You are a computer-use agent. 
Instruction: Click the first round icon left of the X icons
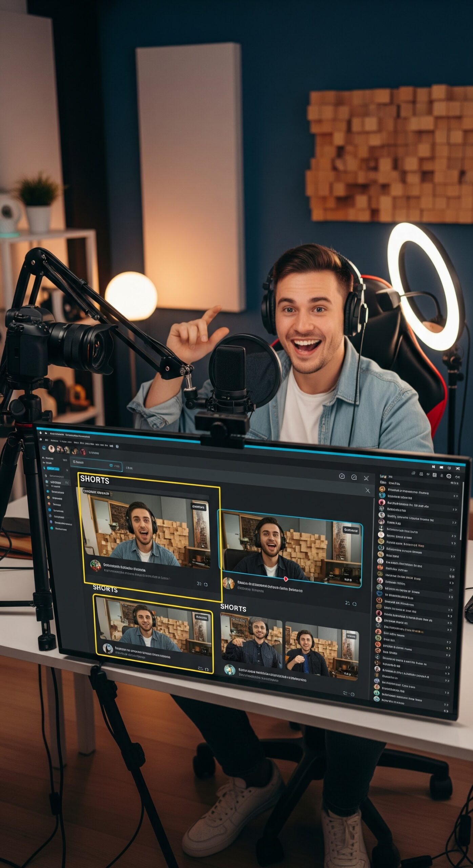(342, 476)
